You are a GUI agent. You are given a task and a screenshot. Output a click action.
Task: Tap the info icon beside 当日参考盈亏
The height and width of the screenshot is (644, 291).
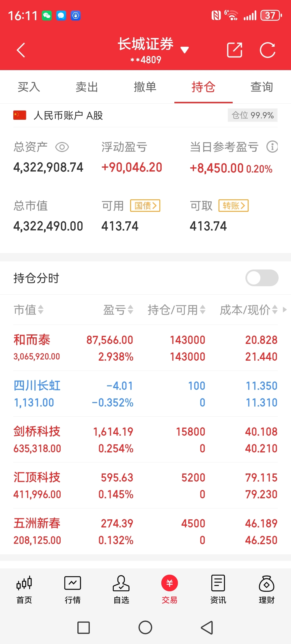coord(272,147)
